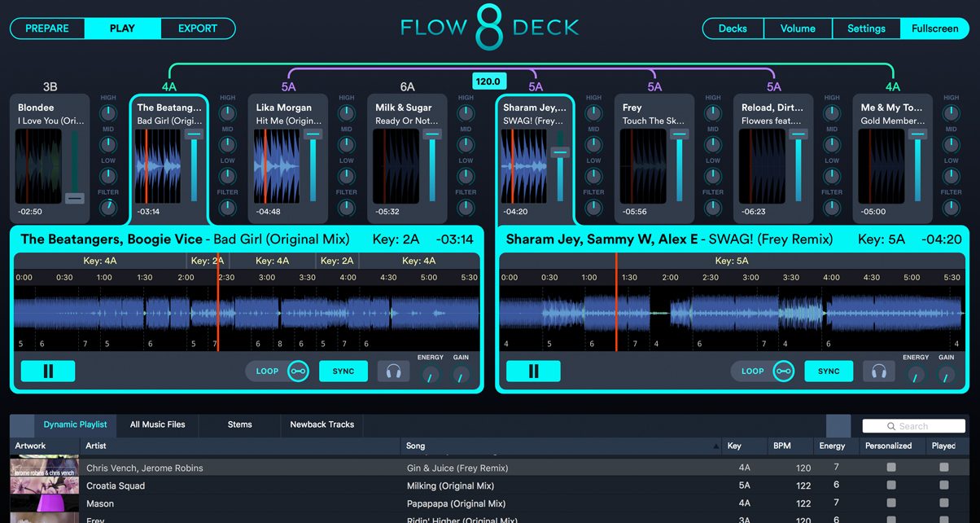This screenshot has width=980, height=523.
Task: Click the GAIN knob on the right deck
Action: click(946, 375)
